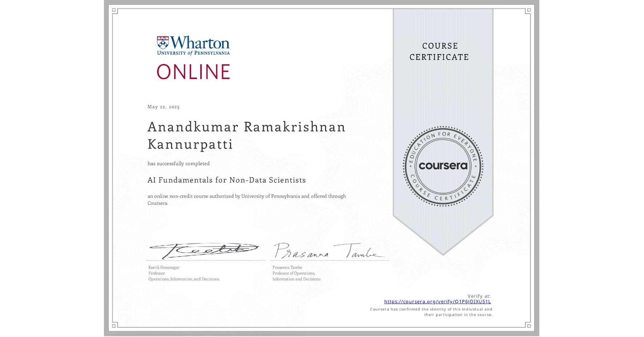Click the recipient name Anandkumar Ramakrishnan
644x337 pixels.
point(246,127)
